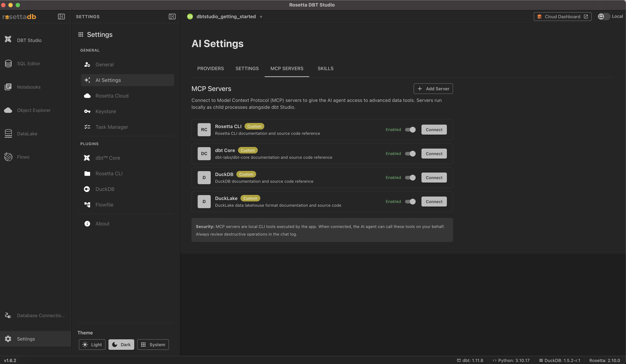
Task: Toggle the Rosetta CLI server enabled switch
Action: [410, 130]
